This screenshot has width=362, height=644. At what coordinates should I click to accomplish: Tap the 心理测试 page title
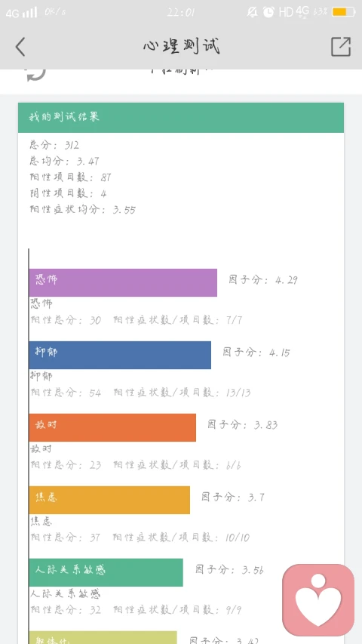182,46
